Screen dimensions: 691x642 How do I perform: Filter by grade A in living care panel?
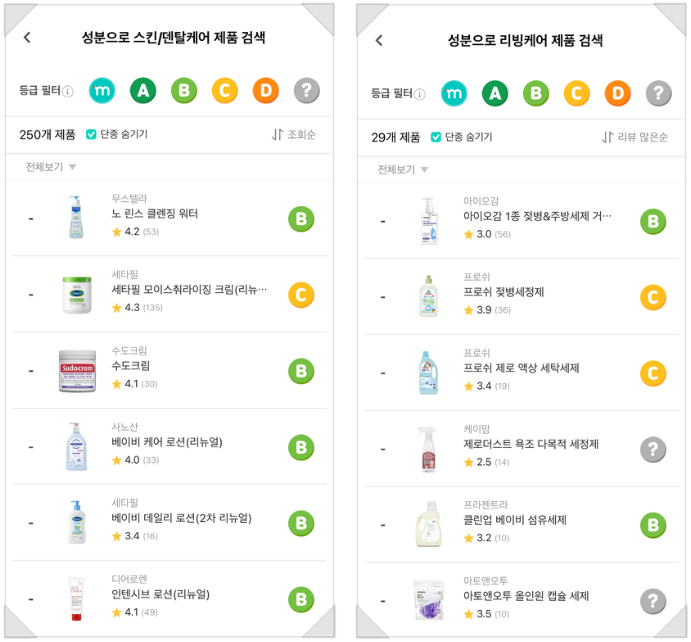(493, 94)
